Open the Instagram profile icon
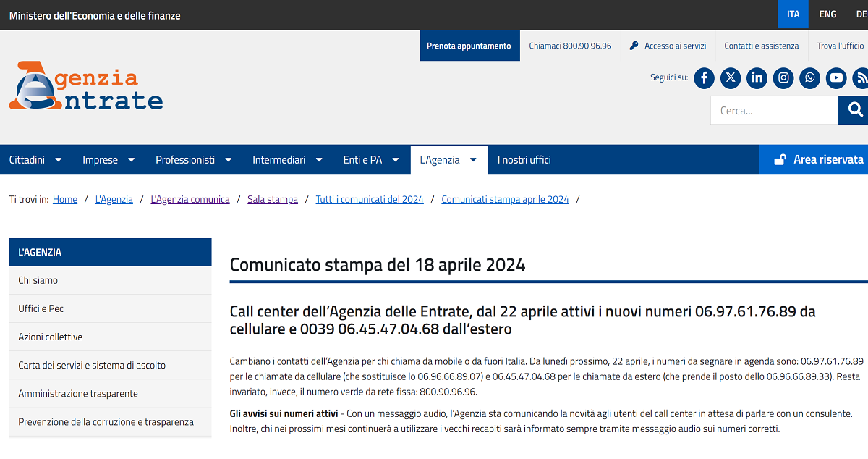 (783, 77)
